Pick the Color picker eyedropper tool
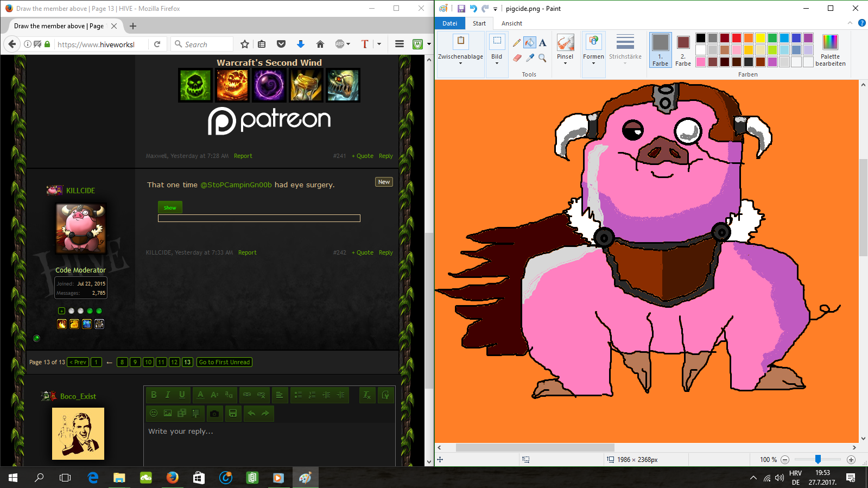 tap(530, 58)
